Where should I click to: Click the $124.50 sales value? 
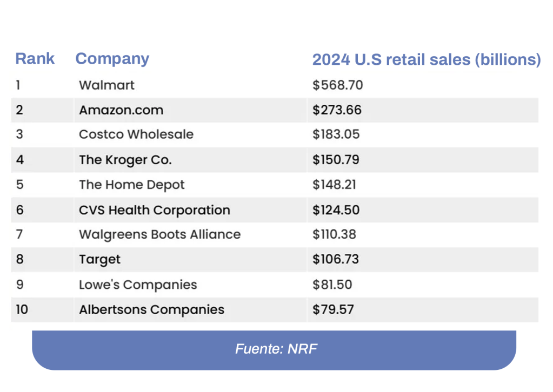pyautogui.click(x=336, y=210)
